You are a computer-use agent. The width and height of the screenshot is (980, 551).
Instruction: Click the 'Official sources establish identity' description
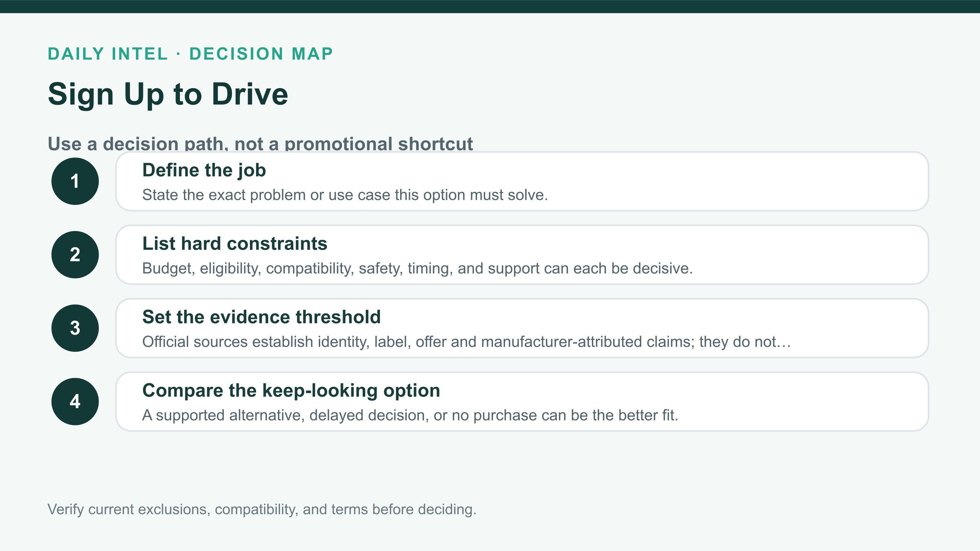click(466, 341)
